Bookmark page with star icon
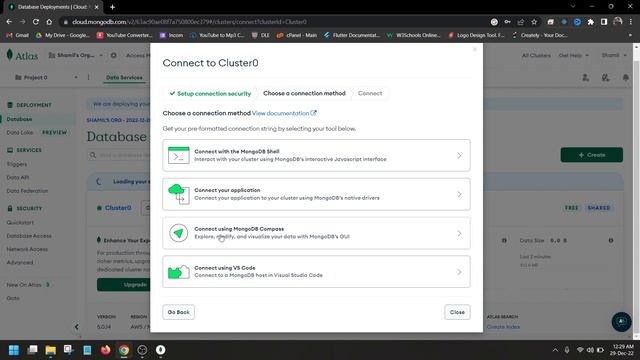The width and height of the screenshot is (640, 360). 534,22
